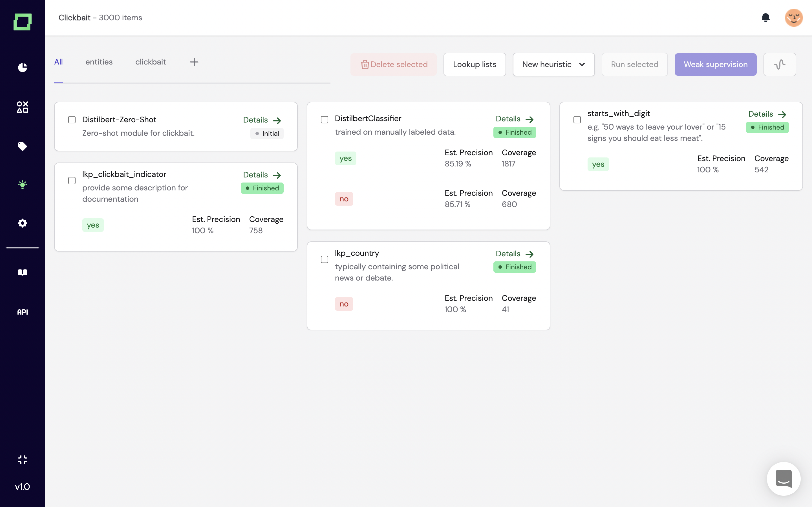This screenshot has width=812, height=507.
Task: Open the pie chart overview icon in sidebar
Action: (23, 67)
